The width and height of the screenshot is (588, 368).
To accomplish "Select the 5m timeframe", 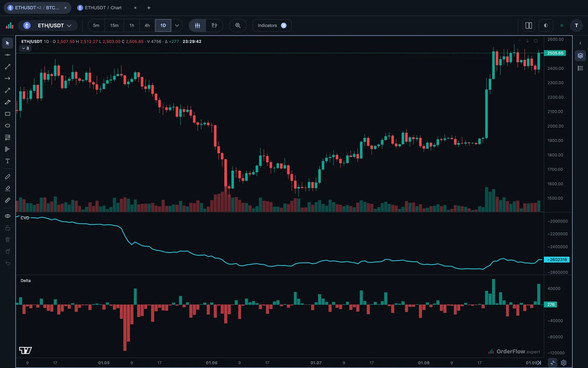I will pos(96,25).
